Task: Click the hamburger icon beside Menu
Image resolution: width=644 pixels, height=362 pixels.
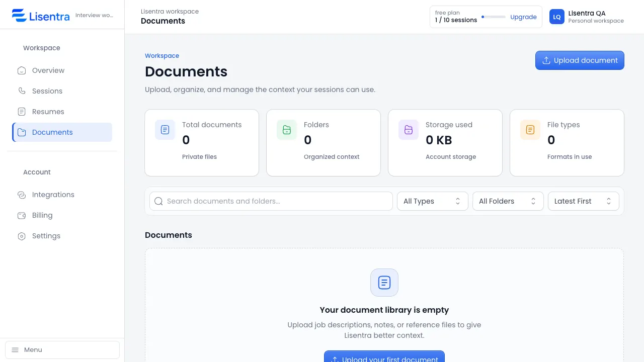Action: pyautogui.click(x=15, y=350)
